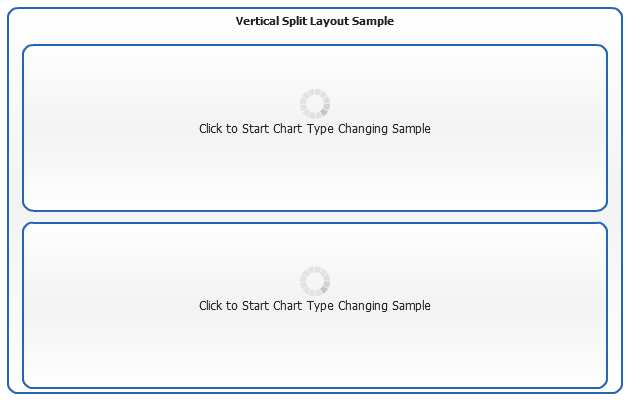Image resolution: width=630 pixels, height=401 pixels.
Task: Click "Click to Start" text in lower panel
Action: tap(234, 306)
